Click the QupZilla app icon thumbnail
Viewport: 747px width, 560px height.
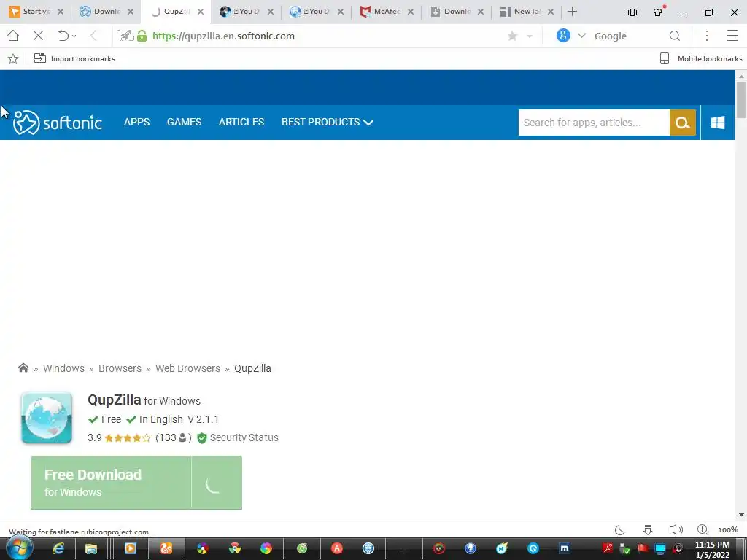coord(47,418)
